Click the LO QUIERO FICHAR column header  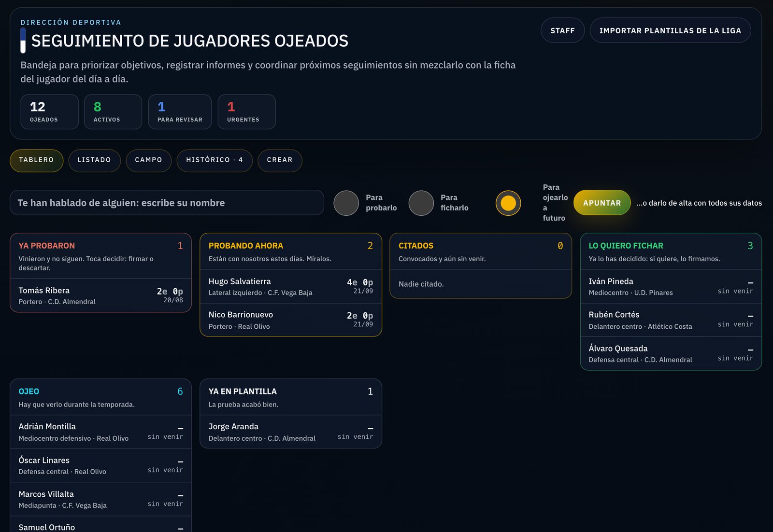671,252
